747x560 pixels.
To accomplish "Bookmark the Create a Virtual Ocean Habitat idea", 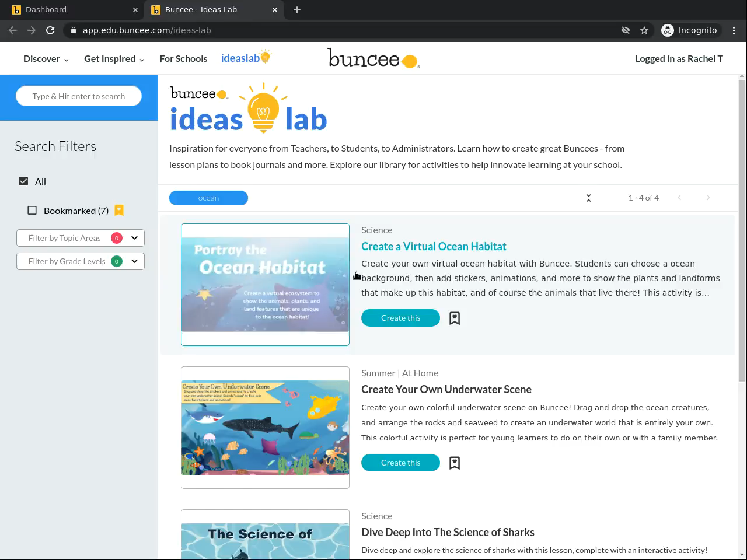I will 455,318.
